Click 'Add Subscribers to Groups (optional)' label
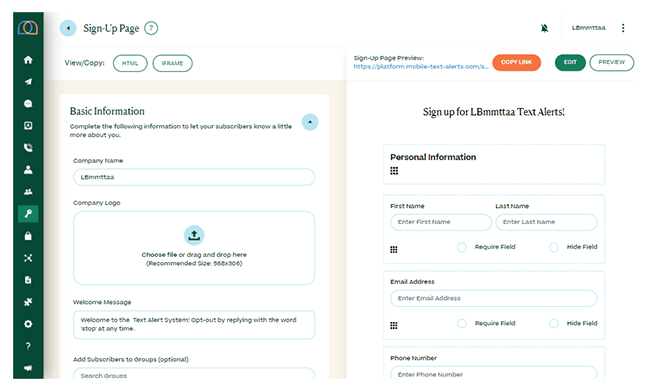 [131, 359]
